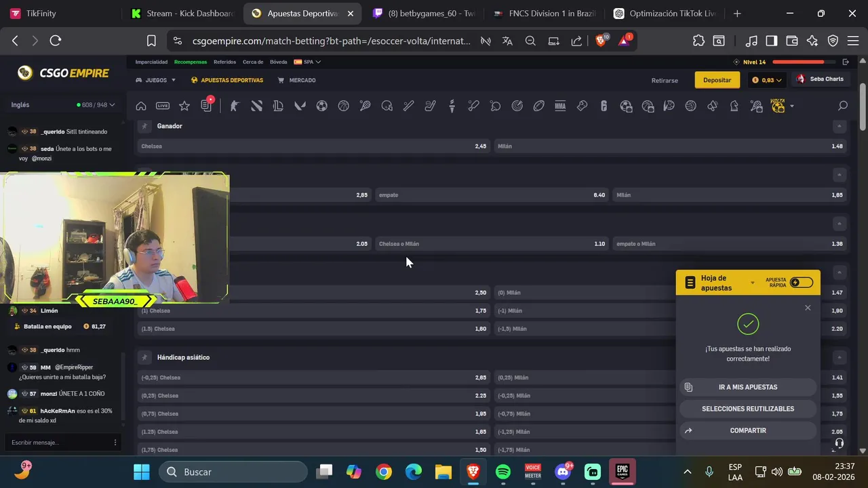Image resolution: width=868 pixels, height=488 pixels.
Task: Select the soccer ball sport icon
Action: coord(321,106)
